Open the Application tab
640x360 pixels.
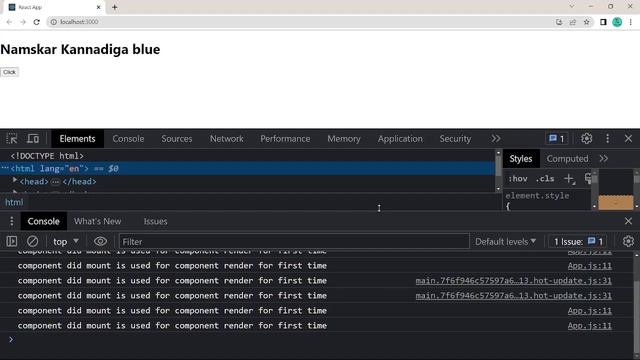point(400,139)
